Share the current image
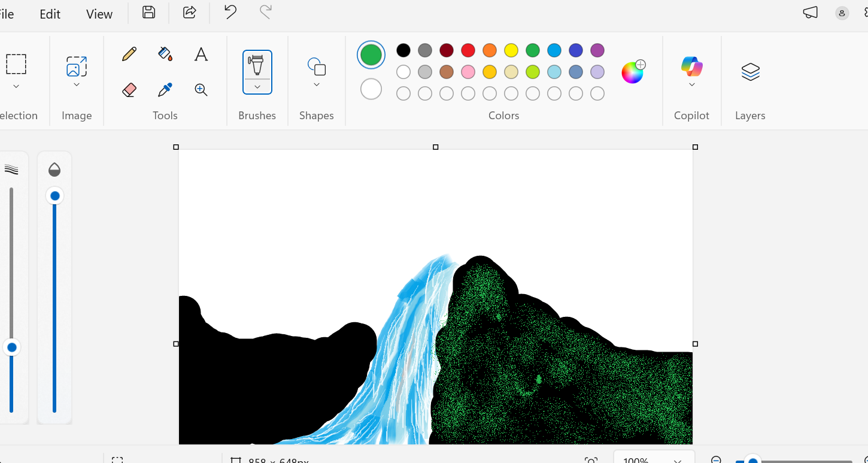The image size is (868, 463). point(189,13)
